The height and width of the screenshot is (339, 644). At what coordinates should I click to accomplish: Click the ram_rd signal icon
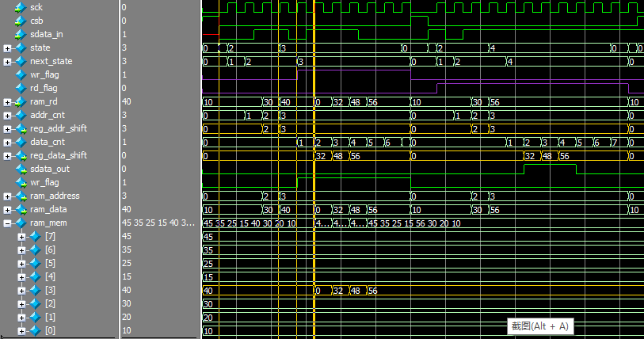click(x=21, y=102)
